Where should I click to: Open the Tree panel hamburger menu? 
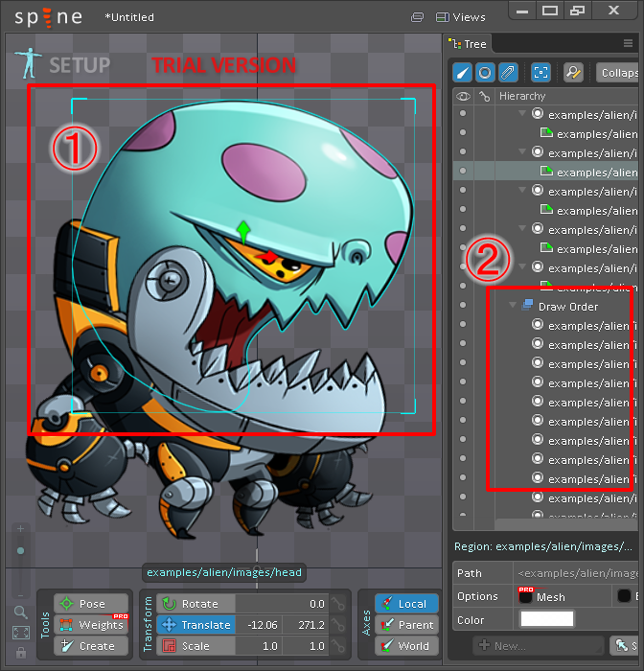click(x=628, y=43)
